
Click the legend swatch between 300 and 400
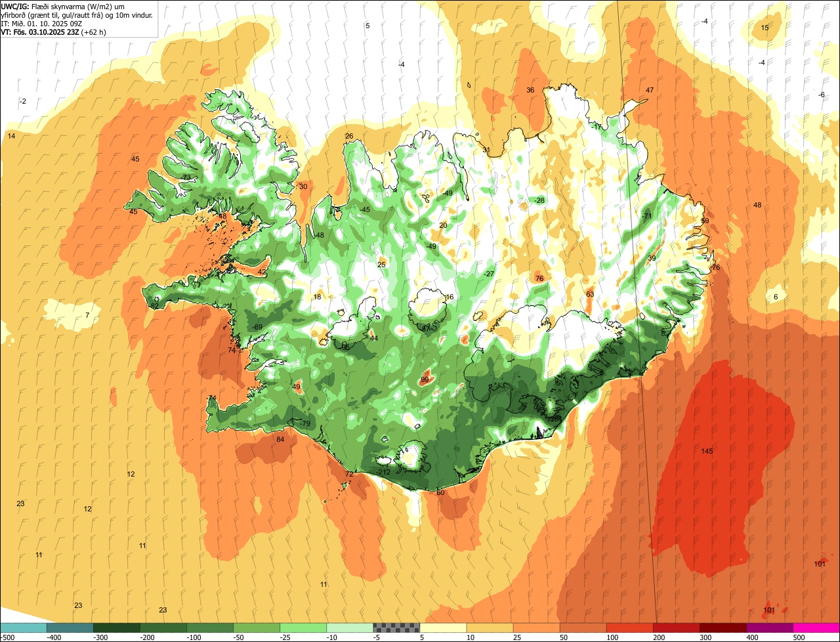click(723, 628)
